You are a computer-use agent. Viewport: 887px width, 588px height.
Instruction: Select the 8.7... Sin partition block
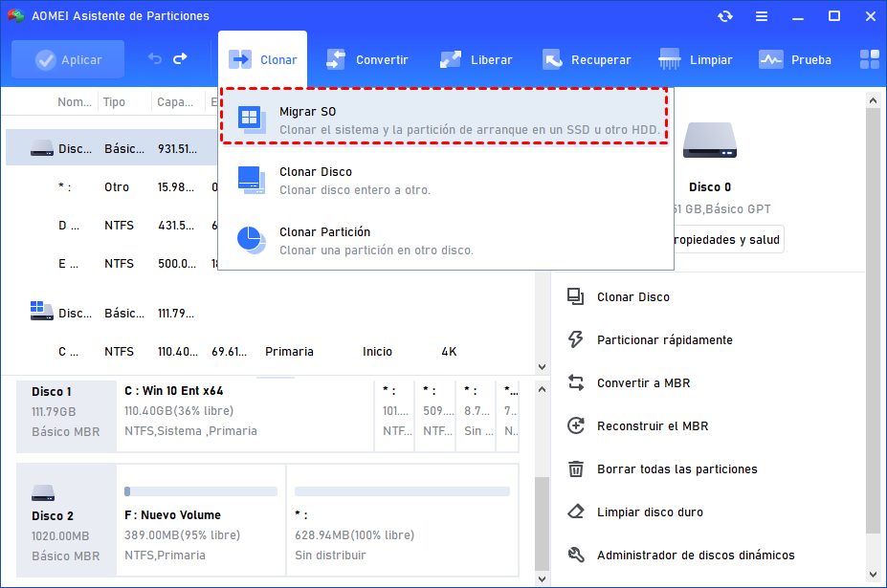[x=476, y=416]
